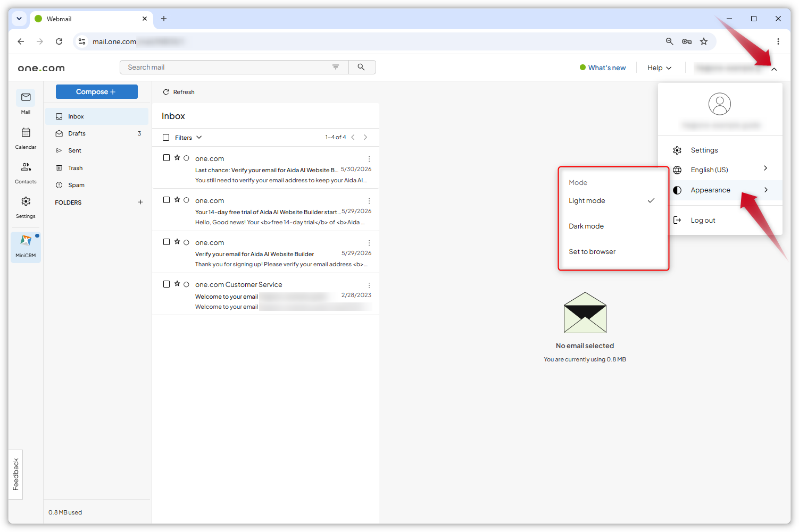This screenshot has width=799, height=532.
Task: Click the profile avatar in account menu
Action: coord(720,104)
